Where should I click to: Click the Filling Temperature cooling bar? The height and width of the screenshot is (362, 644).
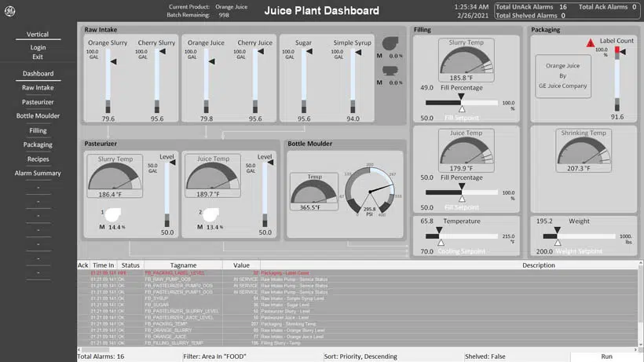[462, 236]
